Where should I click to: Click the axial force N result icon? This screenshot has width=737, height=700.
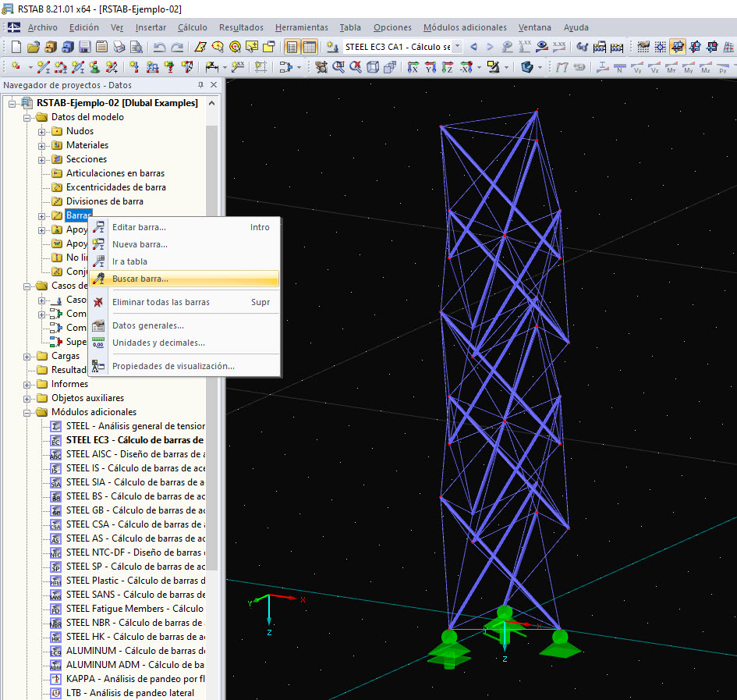(620, 67)
